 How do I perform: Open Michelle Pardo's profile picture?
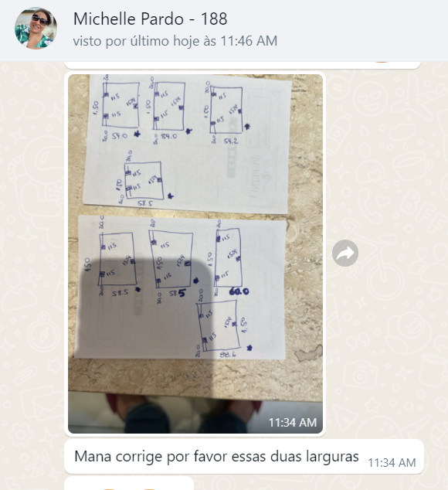coord(36,29)
